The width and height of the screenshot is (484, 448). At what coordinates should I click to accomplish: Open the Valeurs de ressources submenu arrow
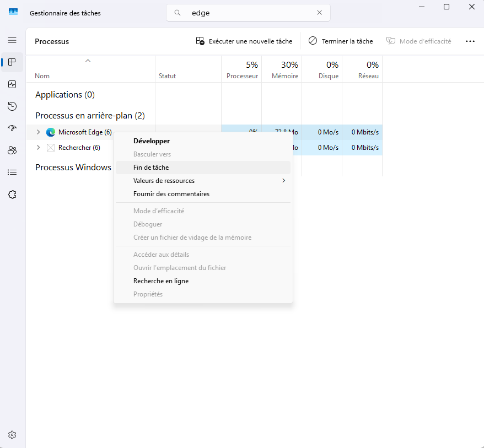click(x=284, y=181)
